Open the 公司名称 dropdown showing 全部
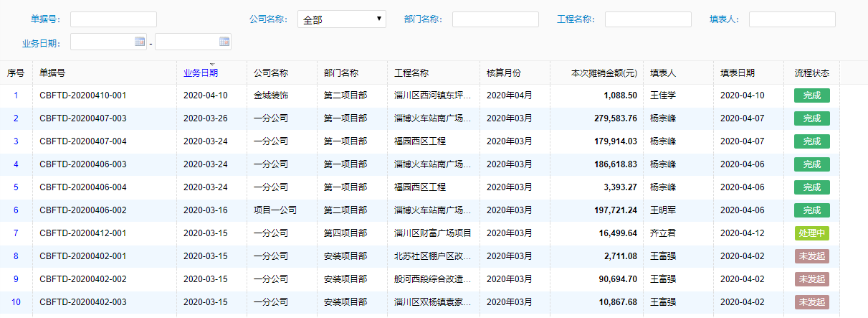 342,19
